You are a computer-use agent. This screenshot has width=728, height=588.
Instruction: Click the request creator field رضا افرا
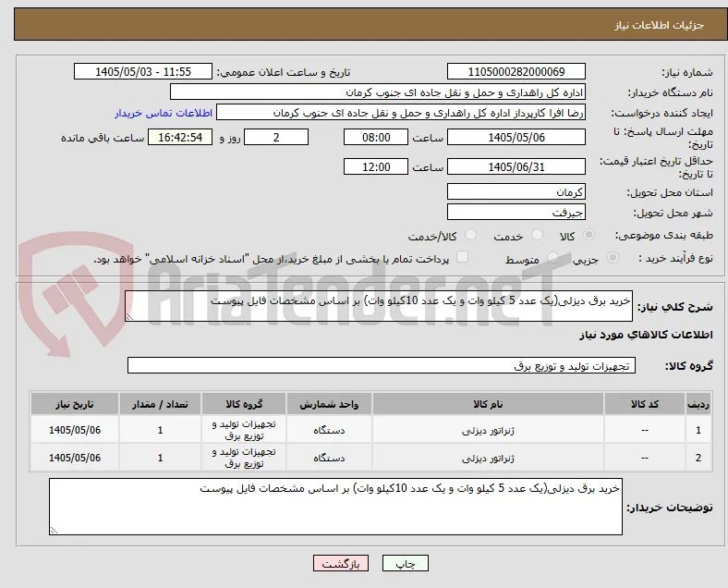tap(401, 113)
